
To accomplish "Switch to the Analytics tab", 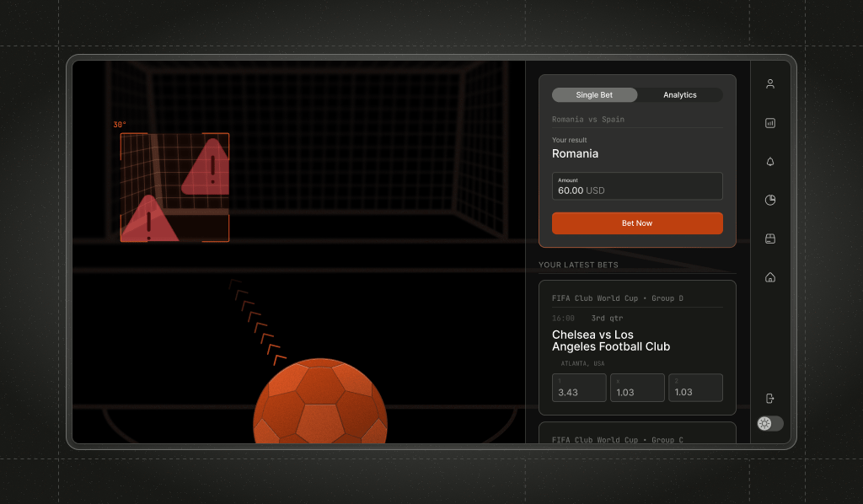I will [679, 95].
